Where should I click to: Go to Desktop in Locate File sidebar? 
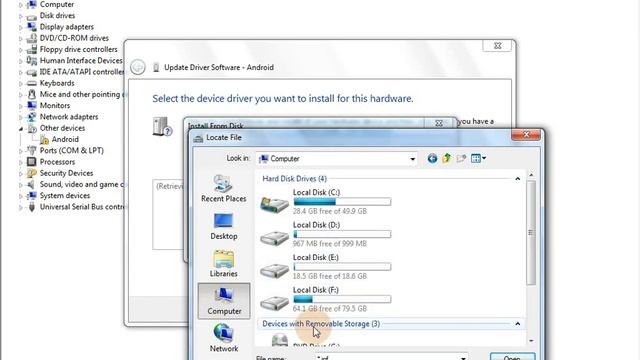click(x=224, y=226)
